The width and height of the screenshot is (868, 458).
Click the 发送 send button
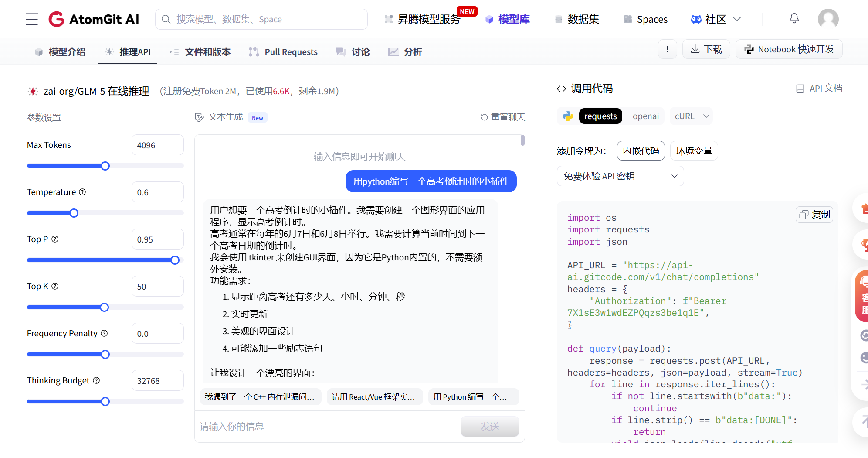click(490, 426)
